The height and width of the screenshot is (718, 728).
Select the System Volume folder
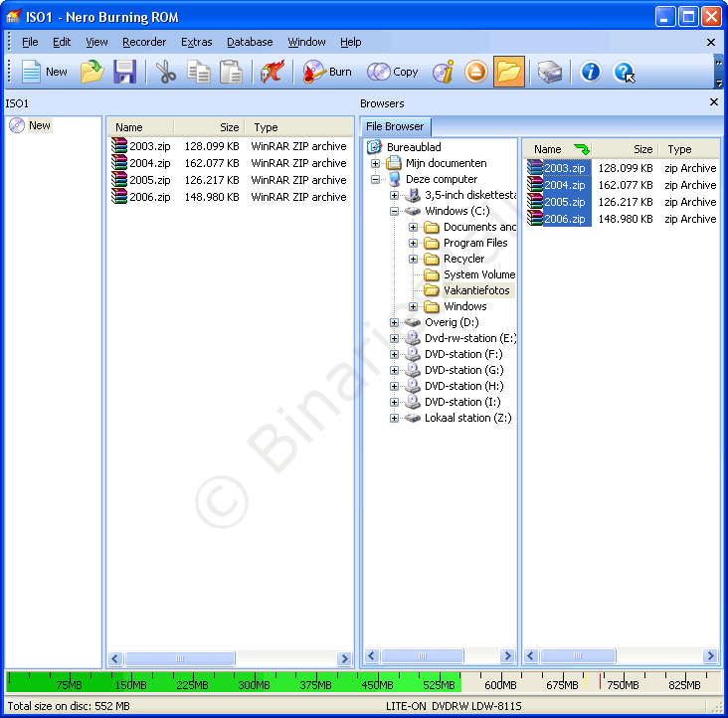click(x=479, y=274)
